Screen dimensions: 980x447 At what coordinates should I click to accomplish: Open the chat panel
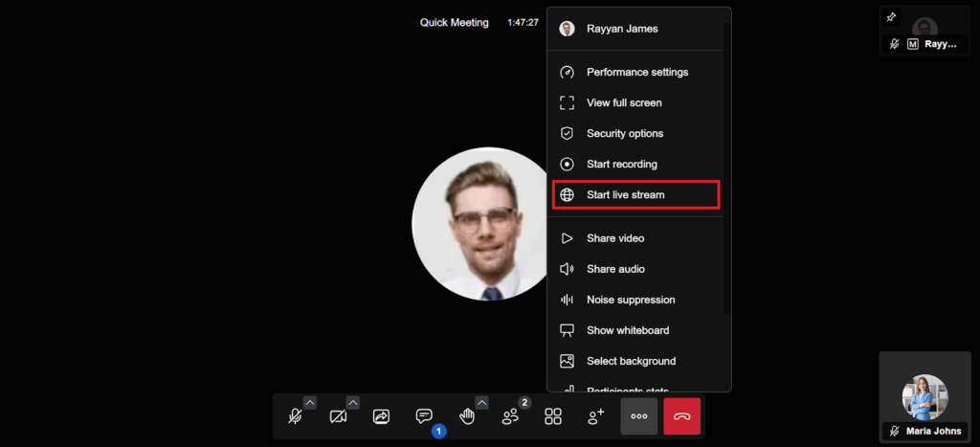424,416
